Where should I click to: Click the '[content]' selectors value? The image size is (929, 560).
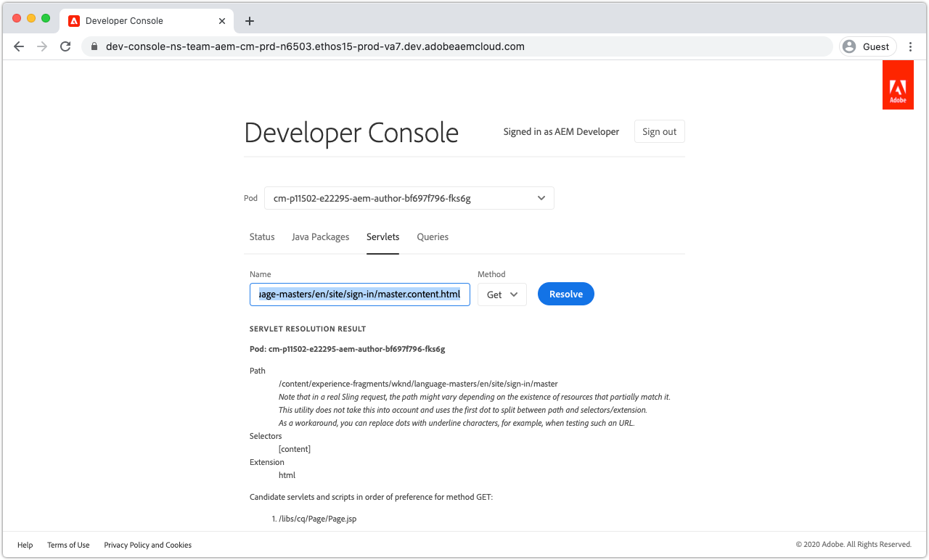[295, 449]
